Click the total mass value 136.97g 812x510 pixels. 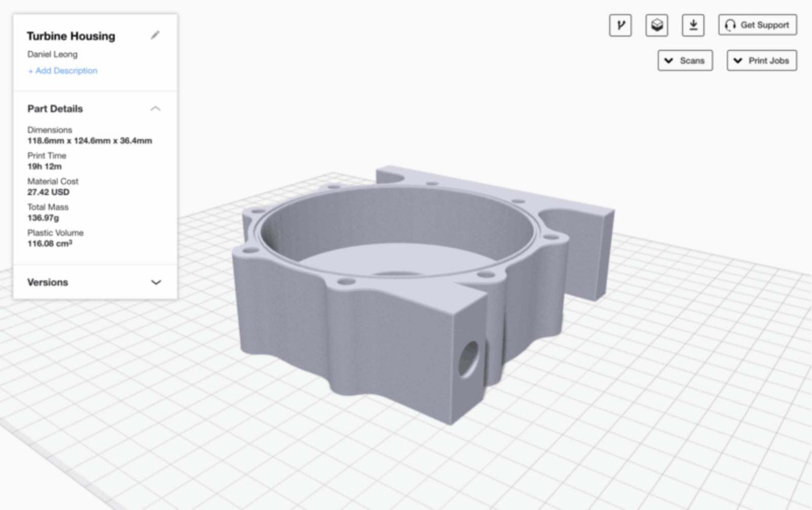pyautogui.click(x=43, y=218)
